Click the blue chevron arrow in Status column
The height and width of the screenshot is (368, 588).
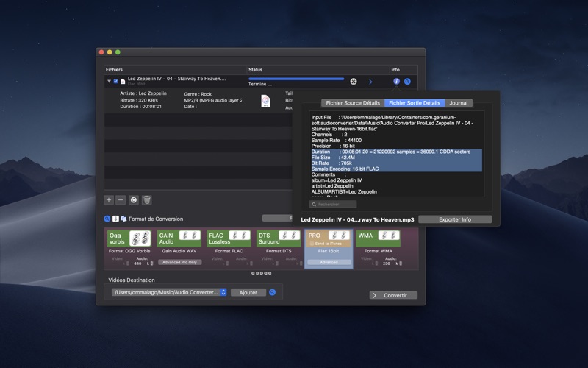[x=370, y=82]
